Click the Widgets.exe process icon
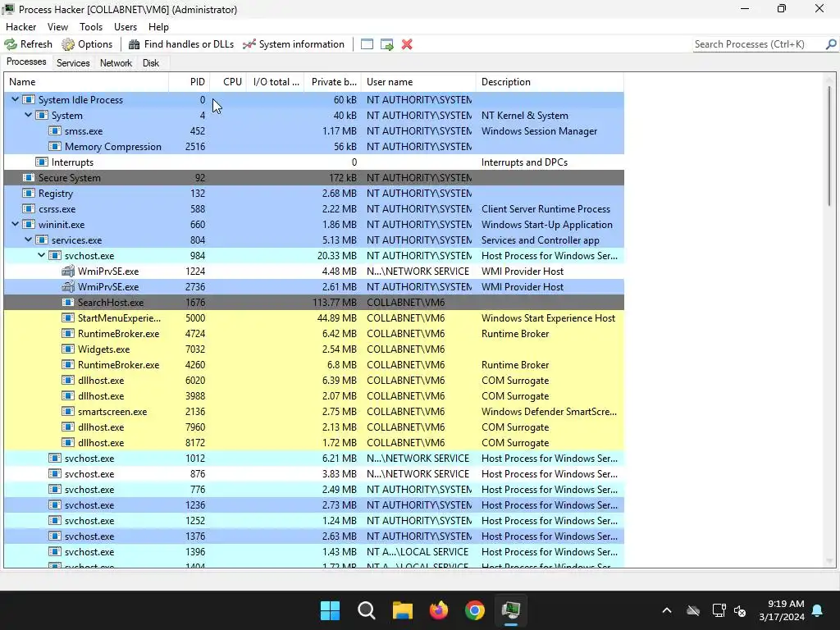Image resolution: width=840 pixels, height=630 pixels. (68, 349)
